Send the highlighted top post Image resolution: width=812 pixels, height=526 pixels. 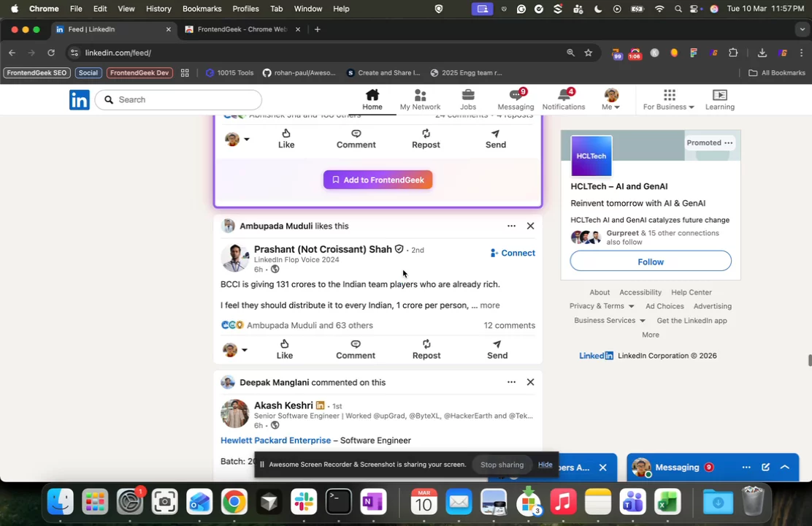click(x=496, y=139)
